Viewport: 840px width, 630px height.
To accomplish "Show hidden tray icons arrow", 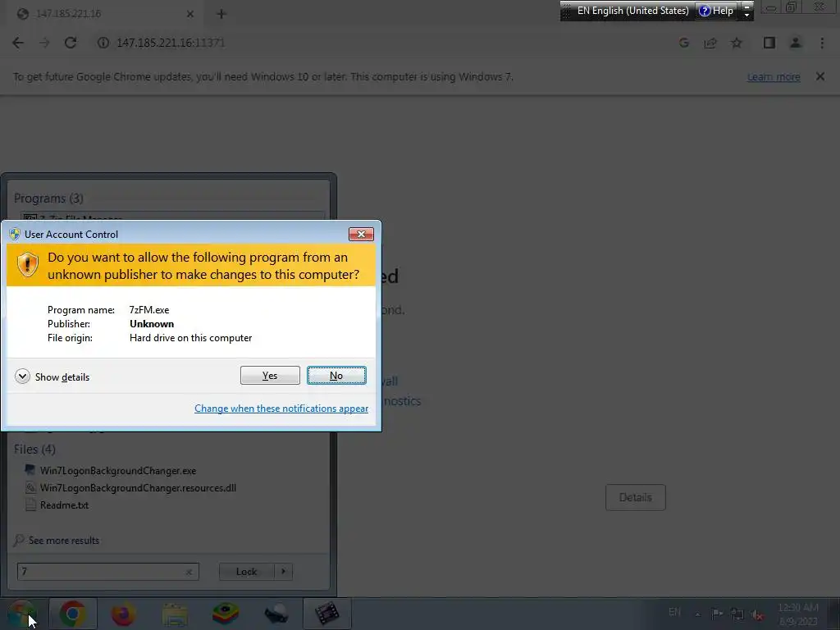I will (x=698, y=614).
